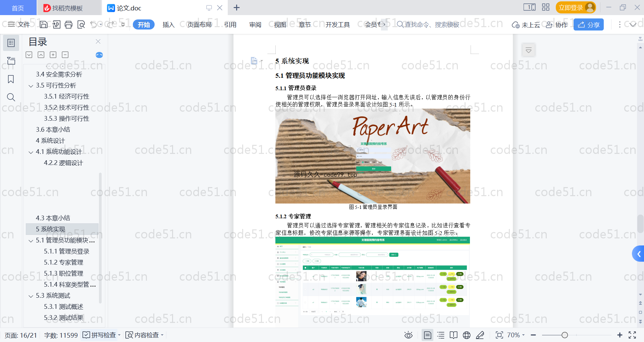Collapse 3.5 可行性分析 tree node
644x342 pixels.
click(31, 86)
